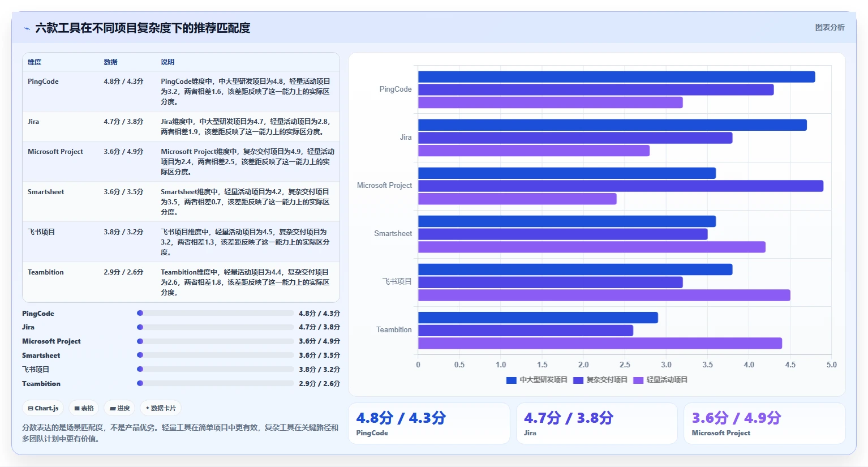Click the Teambition progress bar
The image size is (868, 467).
point(216,383)
